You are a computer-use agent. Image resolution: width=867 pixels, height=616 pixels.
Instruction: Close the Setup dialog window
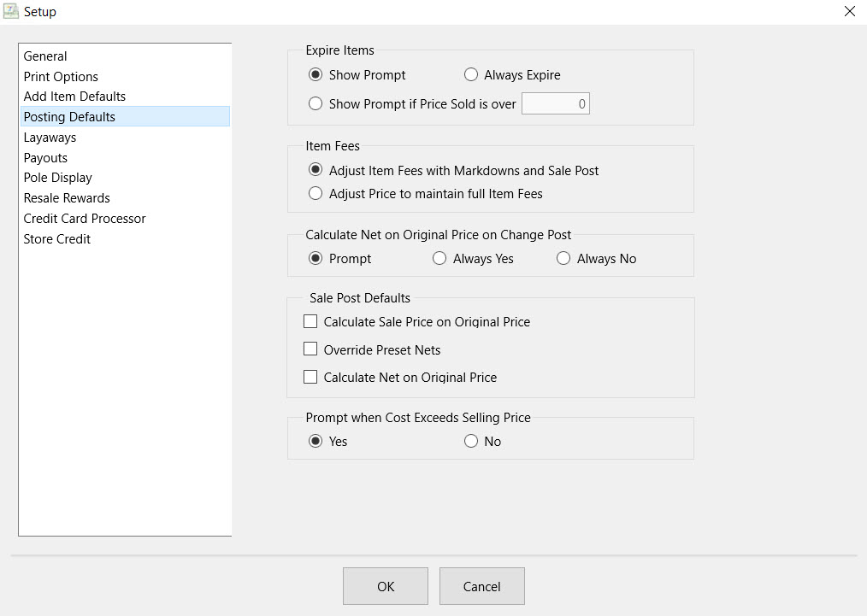point(849,12)
